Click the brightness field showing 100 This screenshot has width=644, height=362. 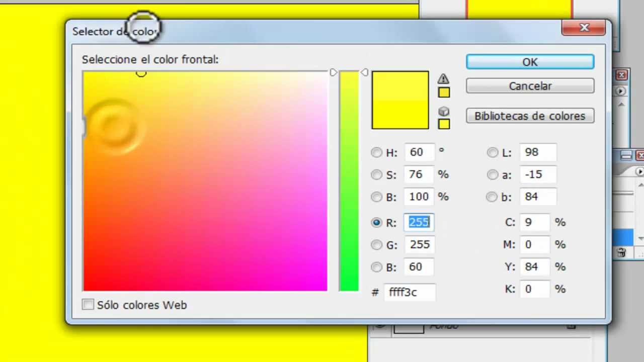[x=419, y=197]
